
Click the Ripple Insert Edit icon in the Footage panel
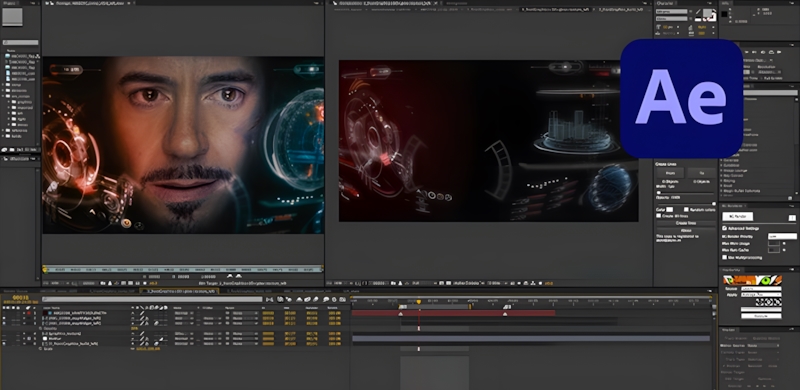pos(230,276)
